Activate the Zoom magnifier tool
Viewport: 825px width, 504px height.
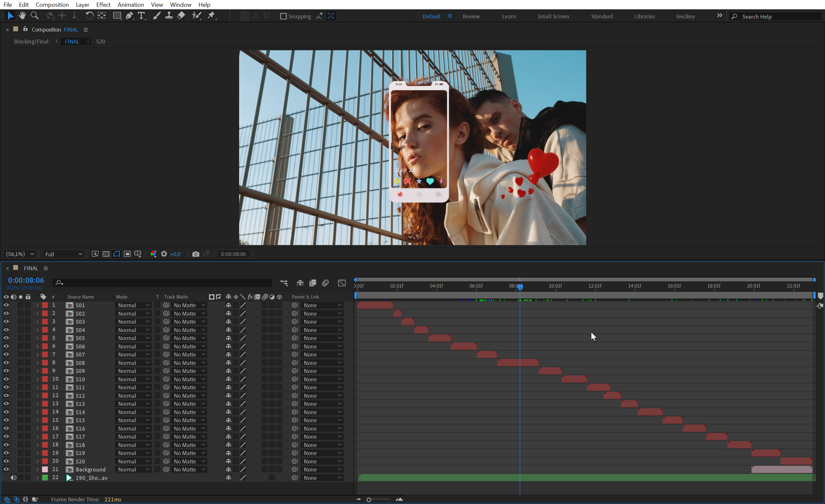pos(34,16)
